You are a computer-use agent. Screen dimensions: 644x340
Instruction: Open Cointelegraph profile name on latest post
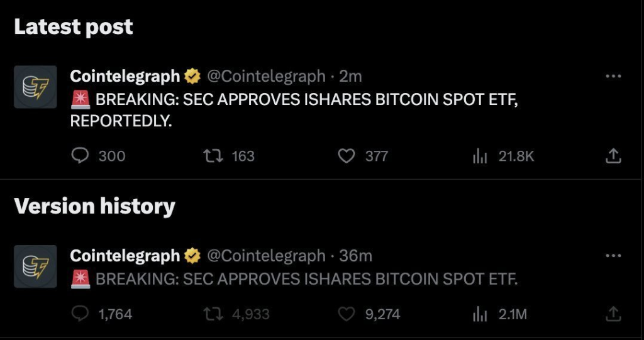pos(125,77)
